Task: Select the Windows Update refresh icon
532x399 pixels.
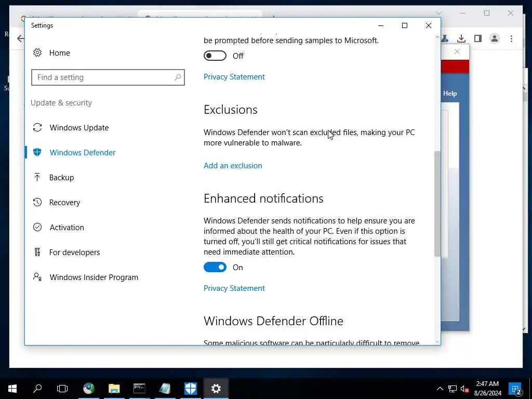Action: pos(37,128)
